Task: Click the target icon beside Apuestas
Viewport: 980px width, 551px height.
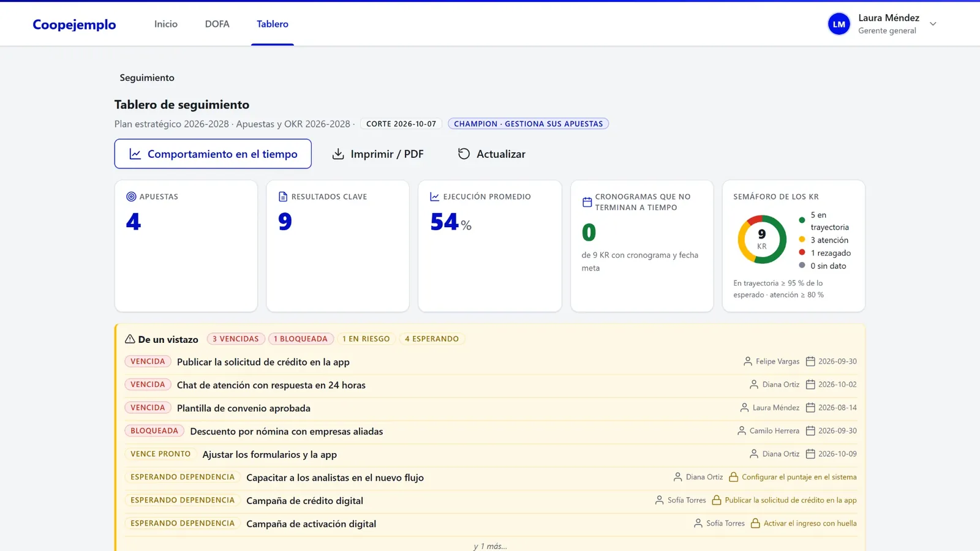Action: click(x=131, y=197)
